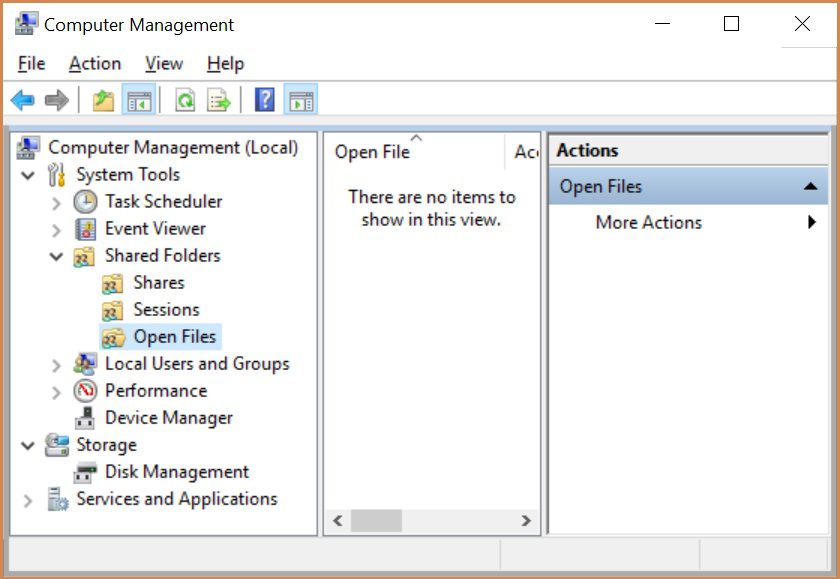Expand the Event Viewer node
Image resolution: width=840 pixels, height=579 pixels.
click(56, 230)
